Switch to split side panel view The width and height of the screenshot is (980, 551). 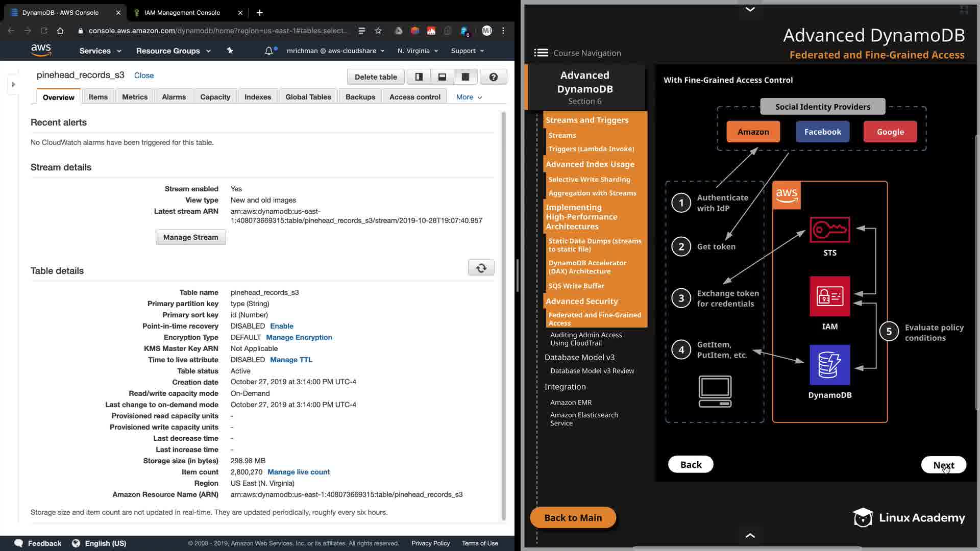[419, 77]
